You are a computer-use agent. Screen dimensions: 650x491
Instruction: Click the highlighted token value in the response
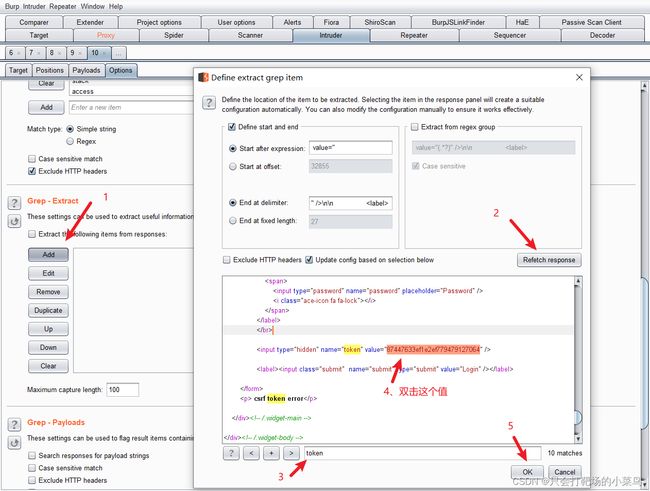(x=433, y=350)
